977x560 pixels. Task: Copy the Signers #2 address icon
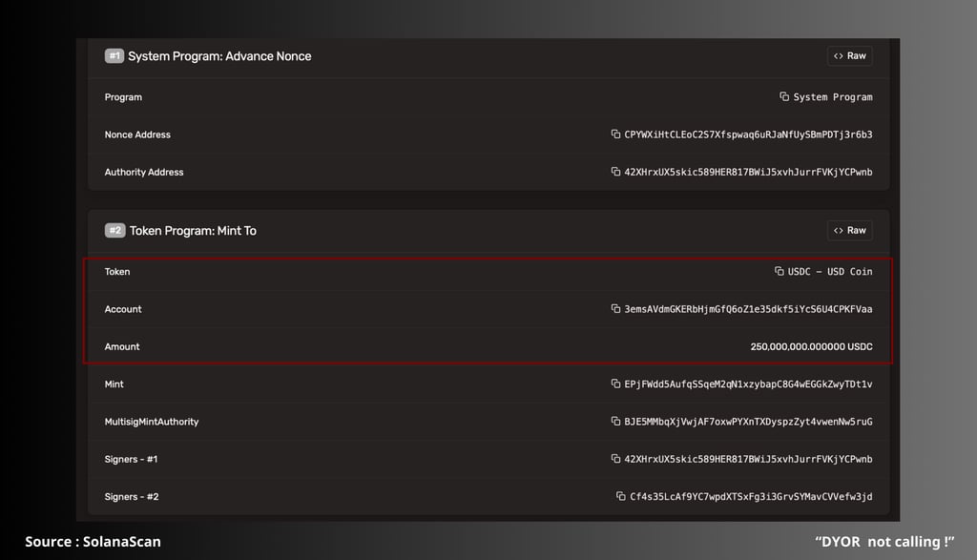[x=620, y=496]
